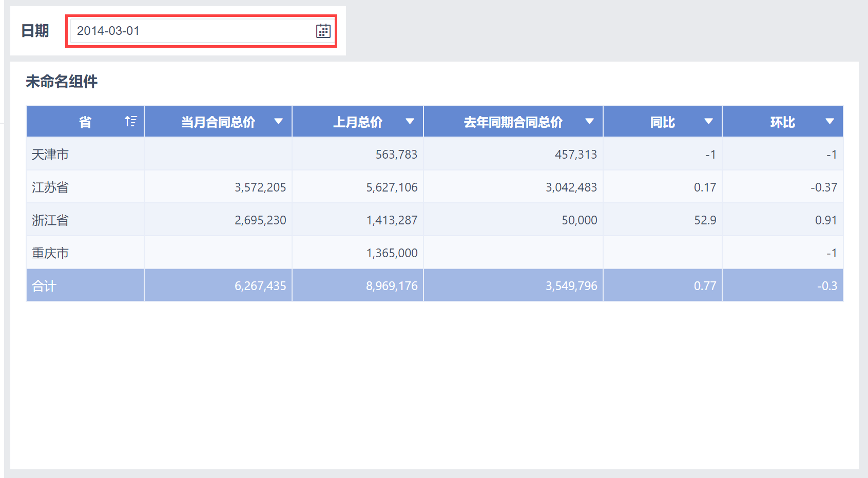Open the 当月合同总价 column dropdown arrow

coord(278,122)
